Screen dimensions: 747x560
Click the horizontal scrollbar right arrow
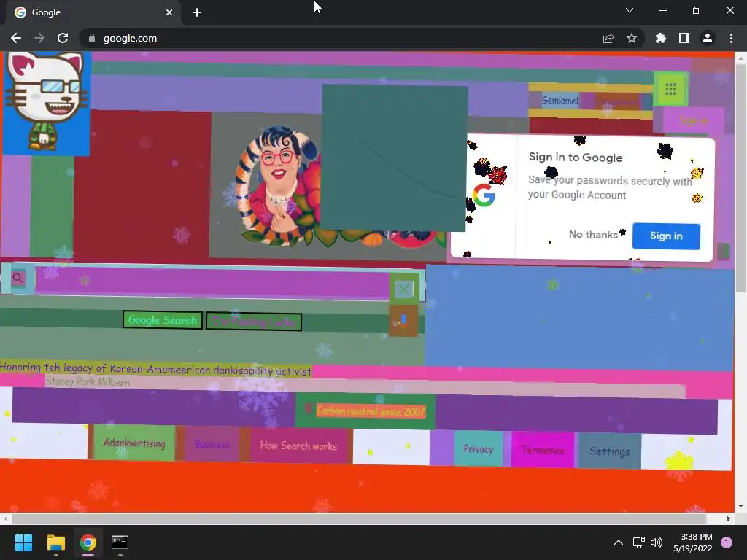[x=729, y=518]
